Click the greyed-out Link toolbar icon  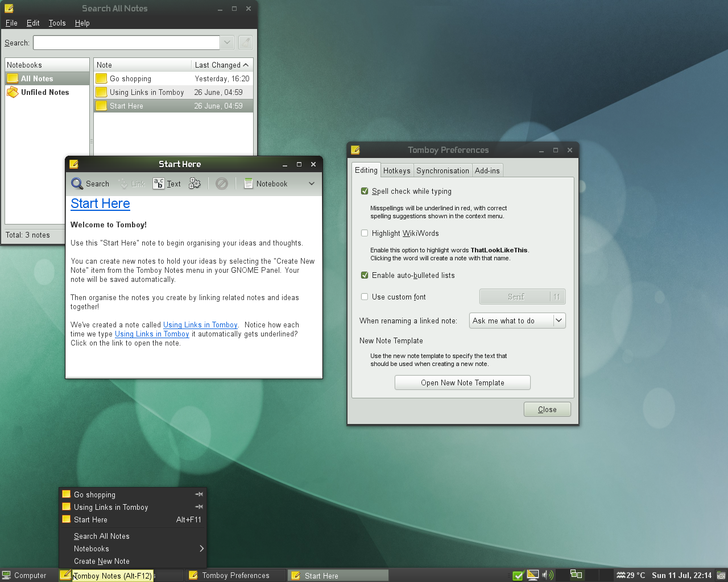pos(123,184)
